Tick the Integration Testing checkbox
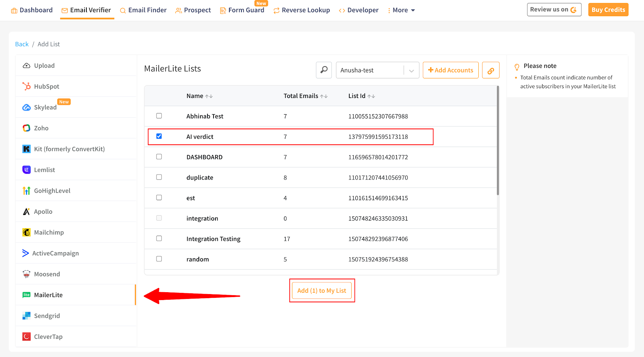This screenshot has width=644, height=357. pos(159,238)
